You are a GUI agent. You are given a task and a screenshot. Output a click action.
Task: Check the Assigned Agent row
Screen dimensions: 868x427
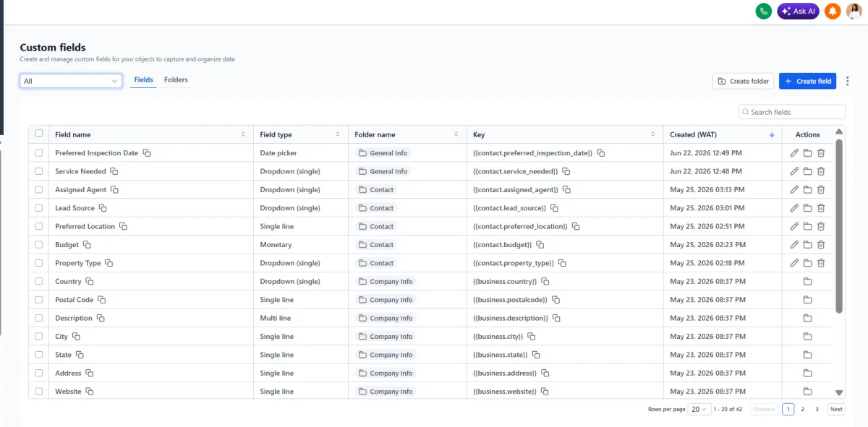pyautogui.click(x=39, y=190)
